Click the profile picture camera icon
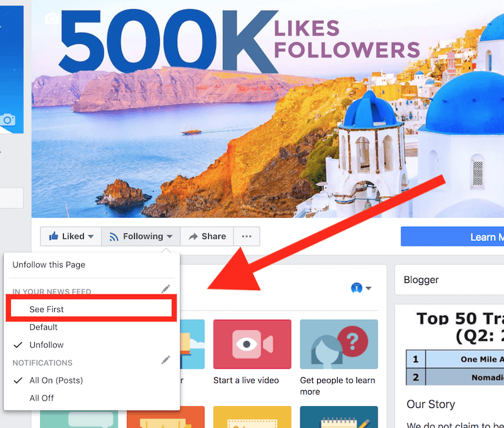The height and width of the screenshot is (428, 504). 8,120
